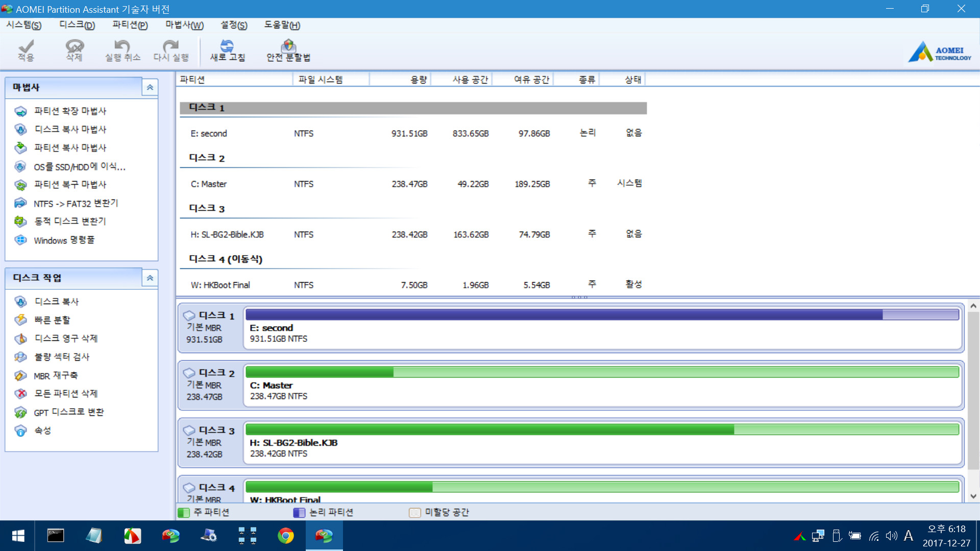
Task: Open the 안전 분할법 toolbar icon
Action: (288, 46)
